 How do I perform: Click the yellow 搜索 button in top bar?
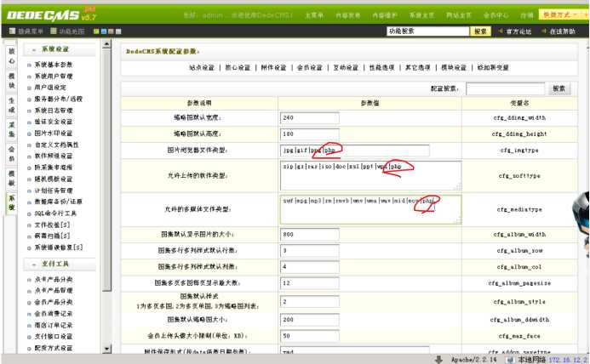tap(480, 31)
